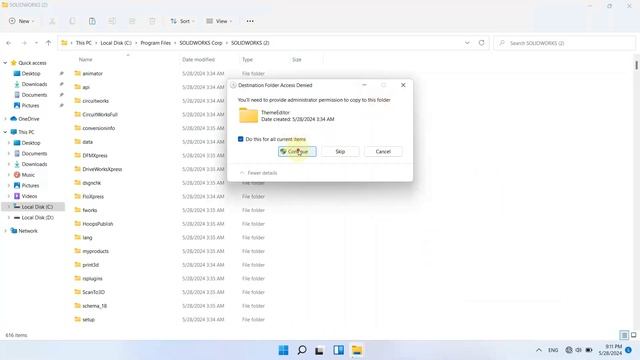The height and width of the screenshot is (360, 640).
Task: Click File Explorer icon on the taskbar
Action: click(x=357, y=350)
